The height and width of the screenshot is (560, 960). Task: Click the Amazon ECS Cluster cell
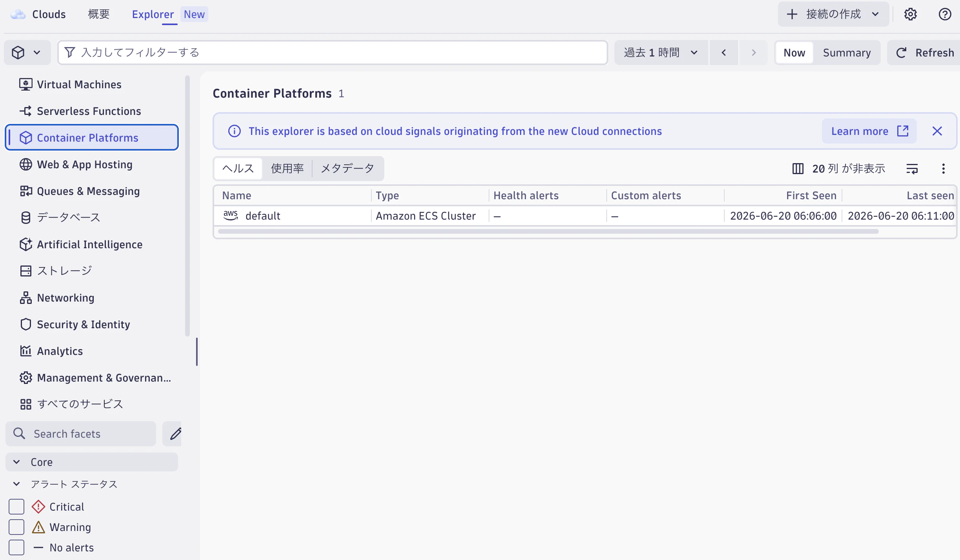click(x=426, y=216)
